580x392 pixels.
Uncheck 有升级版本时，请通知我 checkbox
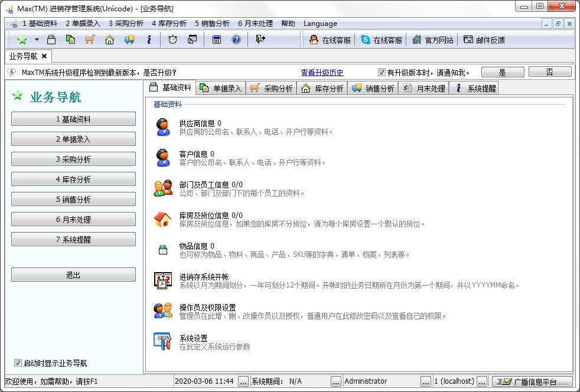(x=382, y=73)
